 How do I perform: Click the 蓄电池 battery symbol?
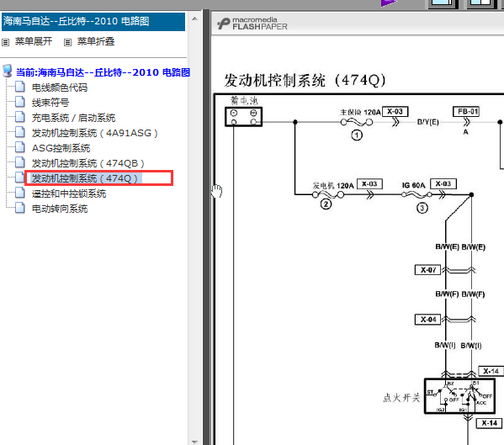point(244,117)
